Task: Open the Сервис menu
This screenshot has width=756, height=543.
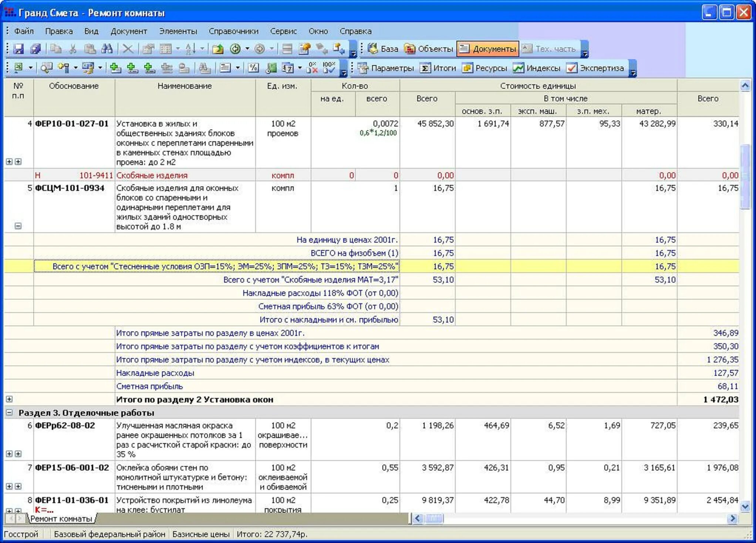Action: 283,31
